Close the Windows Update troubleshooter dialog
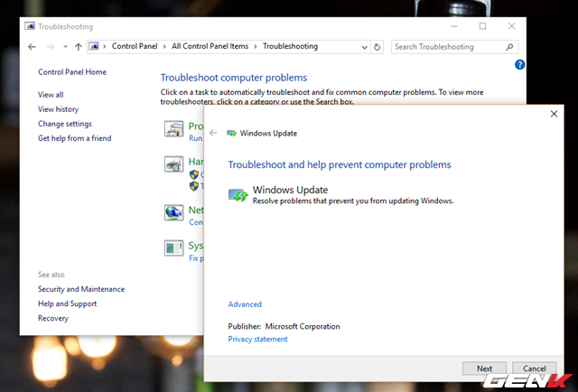 [554, 114]
